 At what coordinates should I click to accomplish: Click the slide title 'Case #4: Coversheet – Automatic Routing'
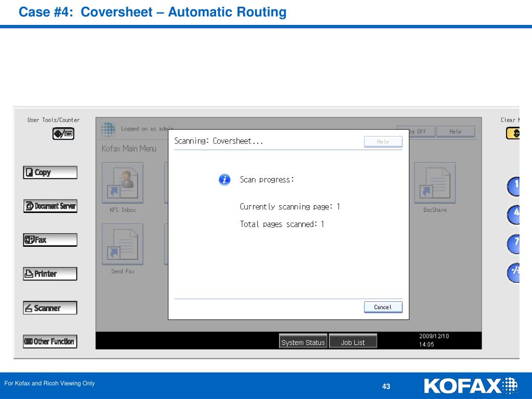pos(153,12)
